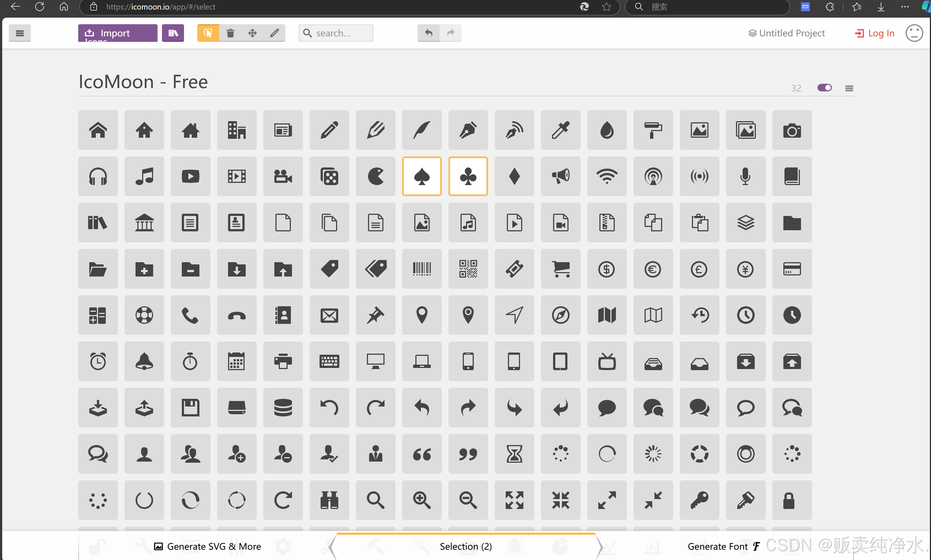Deselect the clubs card icon
Image resolution: width=931 pixels, height=560 pixels.
point(468,176)
